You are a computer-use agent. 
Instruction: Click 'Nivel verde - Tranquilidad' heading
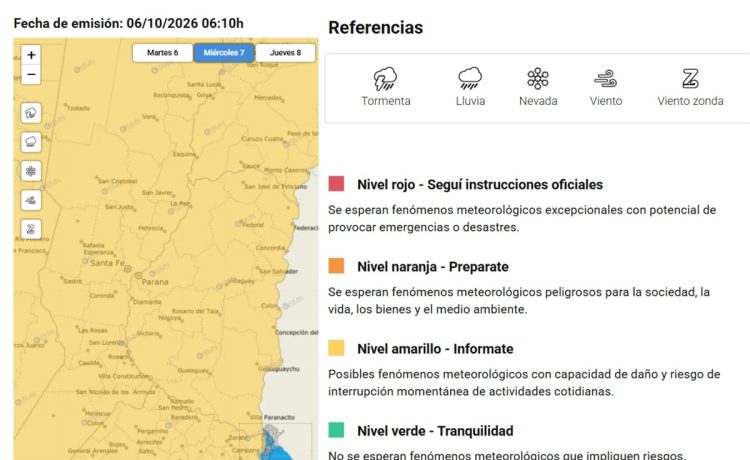pos(435,431)
